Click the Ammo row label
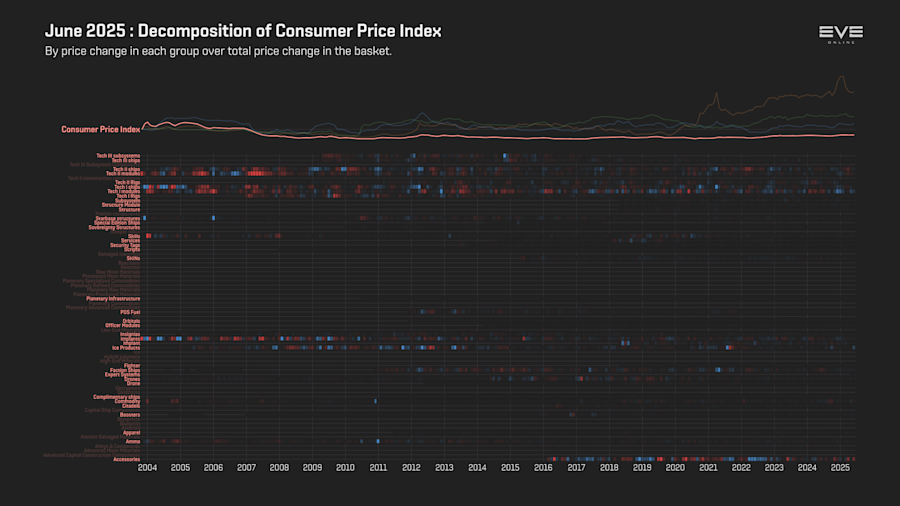 click(133, 442)
